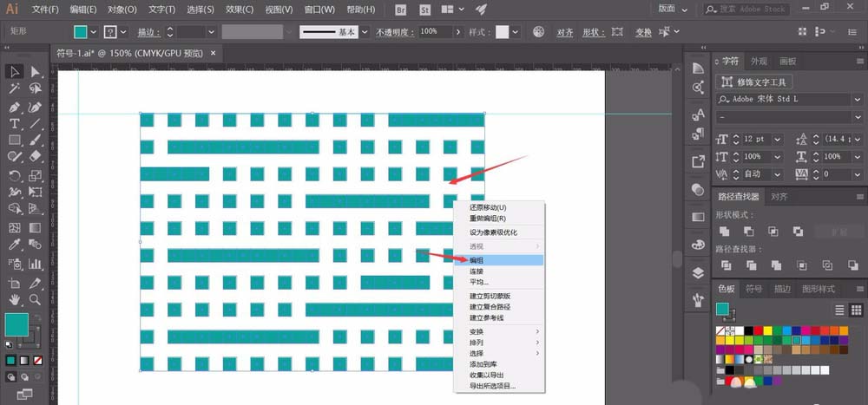Select the Direct Selection tool

click(36, 72)
